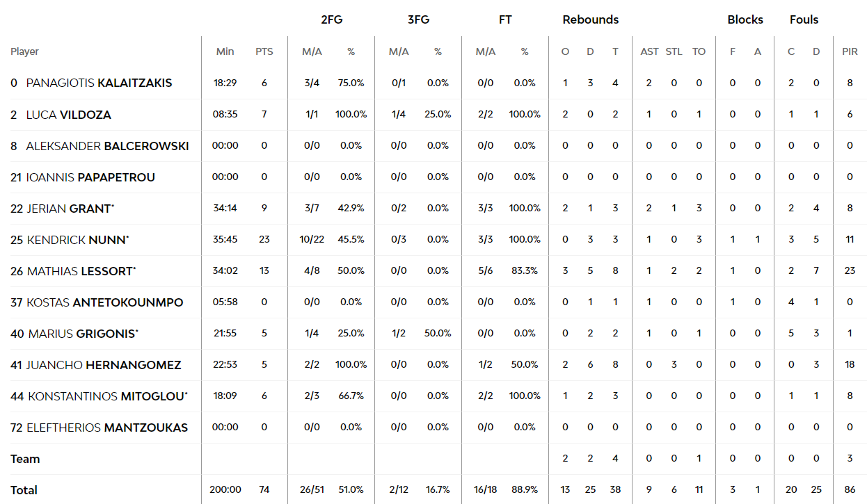Image resolution: width=867 pixels, height=504 pixels.
Task: Click Juancho Hernangomez's name
Action: (104, 365)
